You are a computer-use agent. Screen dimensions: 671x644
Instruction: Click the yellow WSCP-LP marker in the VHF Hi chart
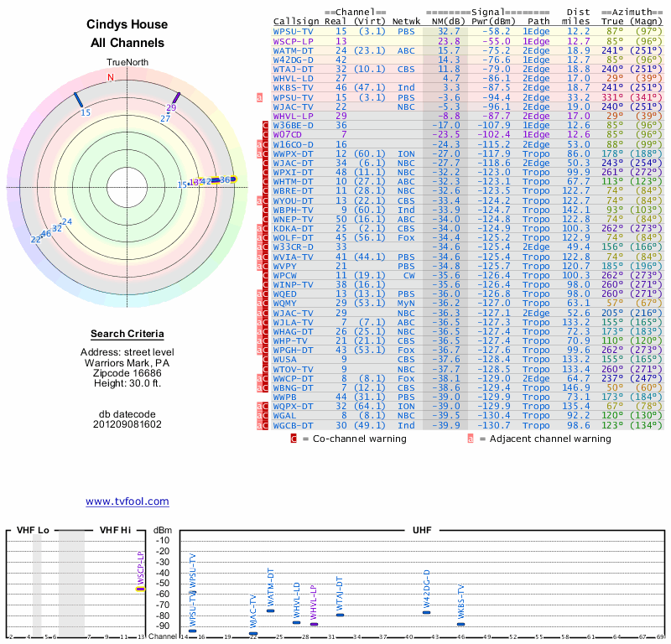click(x=140, y=589)
